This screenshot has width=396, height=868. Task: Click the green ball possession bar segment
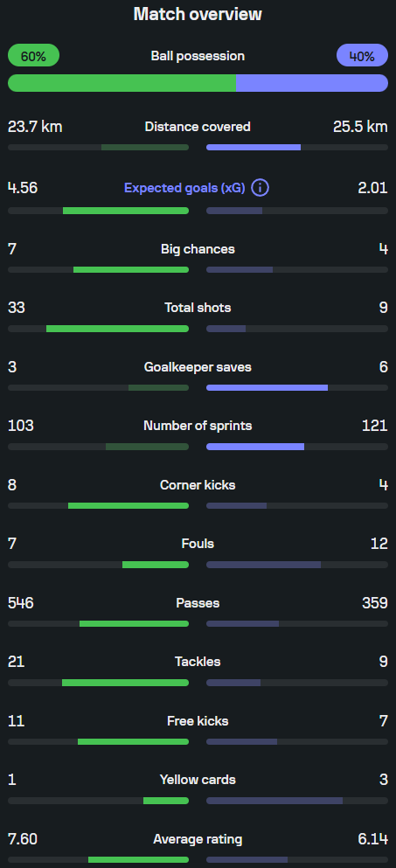pyautogui.click(x=122, y=83)
